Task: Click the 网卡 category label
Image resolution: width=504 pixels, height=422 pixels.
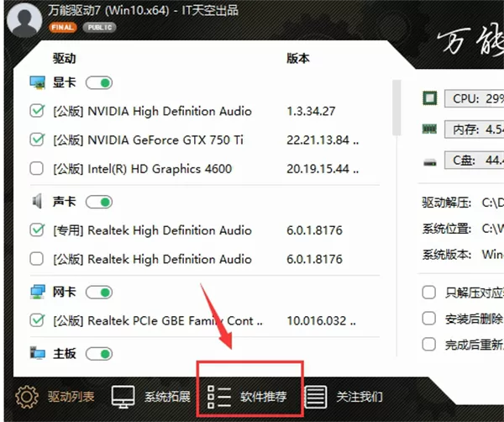Action: pyautogui.click(x=65, y=292)
